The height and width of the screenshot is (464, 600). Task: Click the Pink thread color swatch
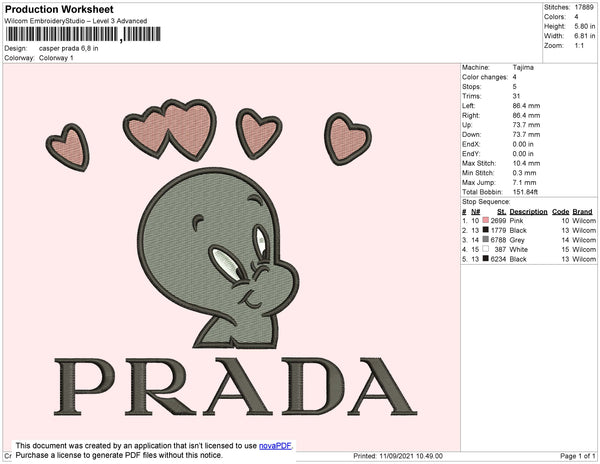[x=486, y=220]
